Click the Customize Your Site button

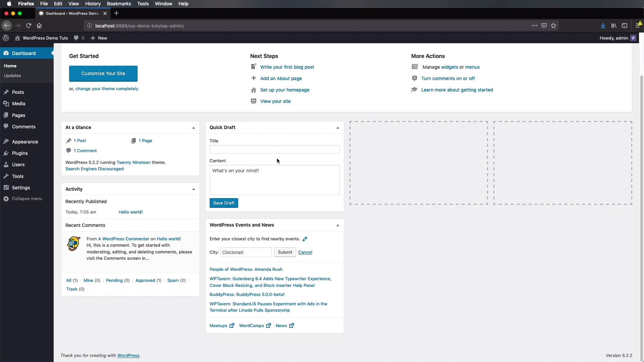pos(103,73)
